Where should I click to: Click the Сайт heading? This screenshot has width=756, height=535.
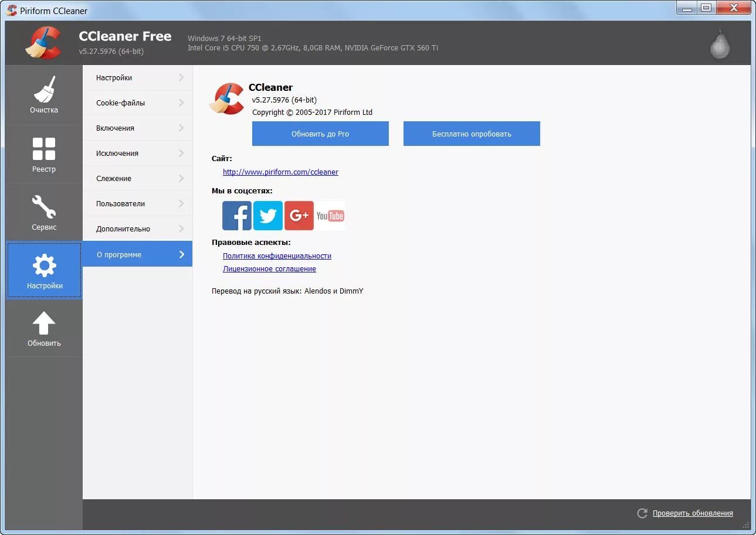click(x=222, y=158)
